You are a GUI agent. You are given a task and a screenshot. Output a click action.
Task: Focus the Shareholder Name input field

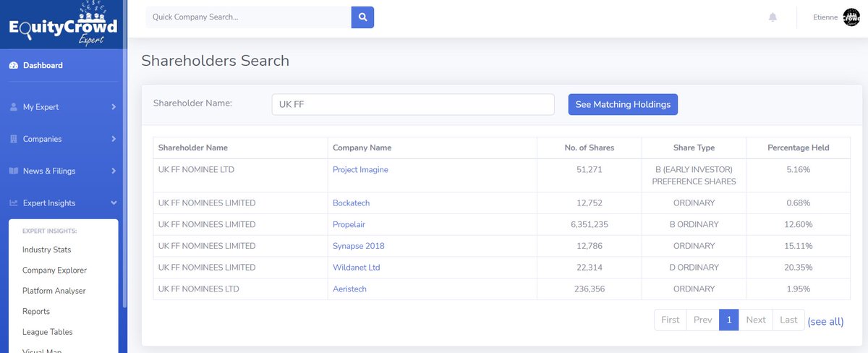tap(413, 104)
